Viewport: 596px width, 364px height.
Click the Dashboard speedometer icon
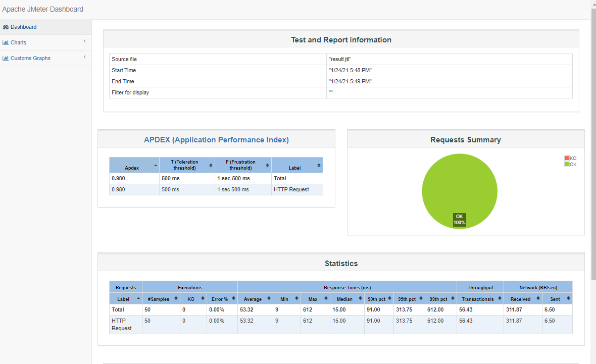(6, 27)
